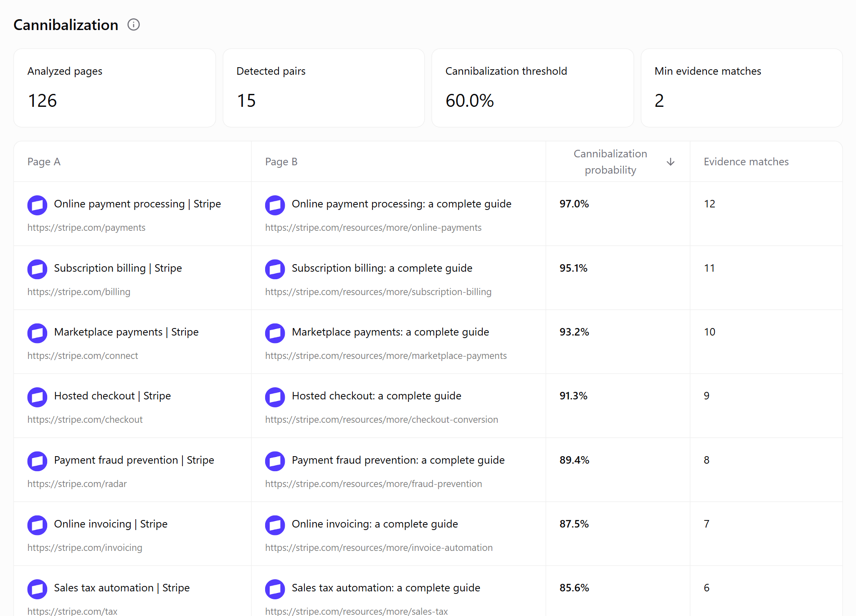Select the Cannibalization threshold card
Screen dimensions: 856x616
[533, 88]
